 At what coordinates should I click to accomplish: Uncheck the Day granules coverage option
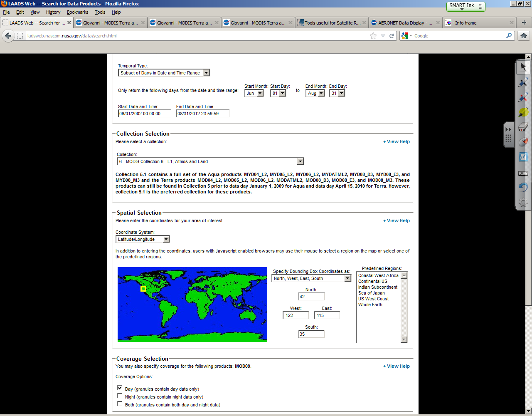pyautogui.click(x=120, y=388)
